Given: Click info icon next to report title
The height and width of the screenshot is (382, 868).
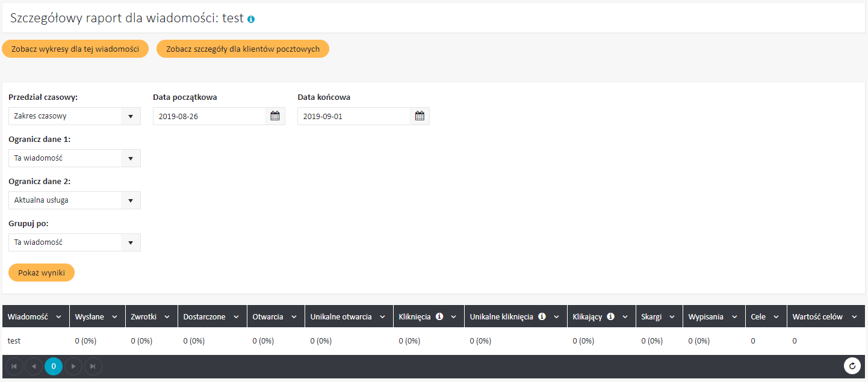Looking at the screenshot, I should point(251,19).
